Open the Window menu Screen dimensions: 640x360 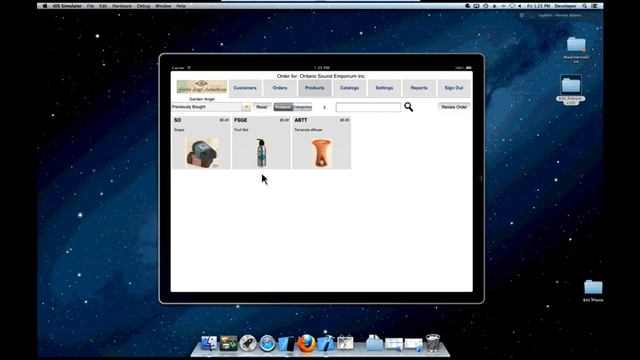[x=163, y=6]
